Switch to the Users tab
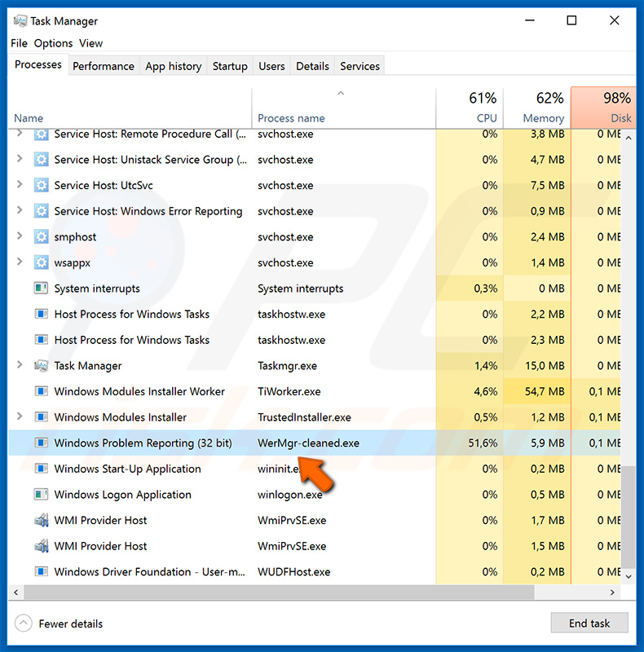 point(271,66)
